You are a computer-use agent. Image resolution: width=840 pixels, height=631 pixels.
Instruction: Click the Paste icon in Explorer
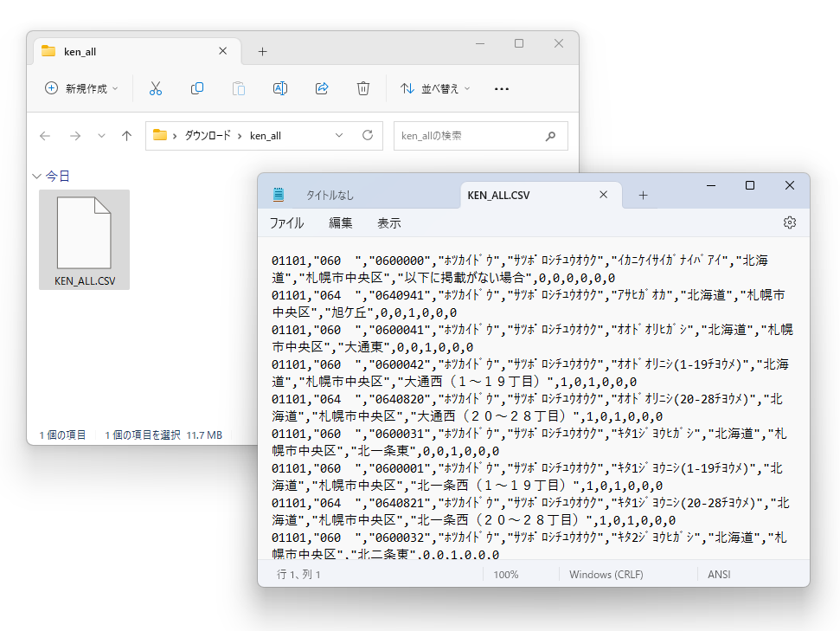click(x=238, y=88)
